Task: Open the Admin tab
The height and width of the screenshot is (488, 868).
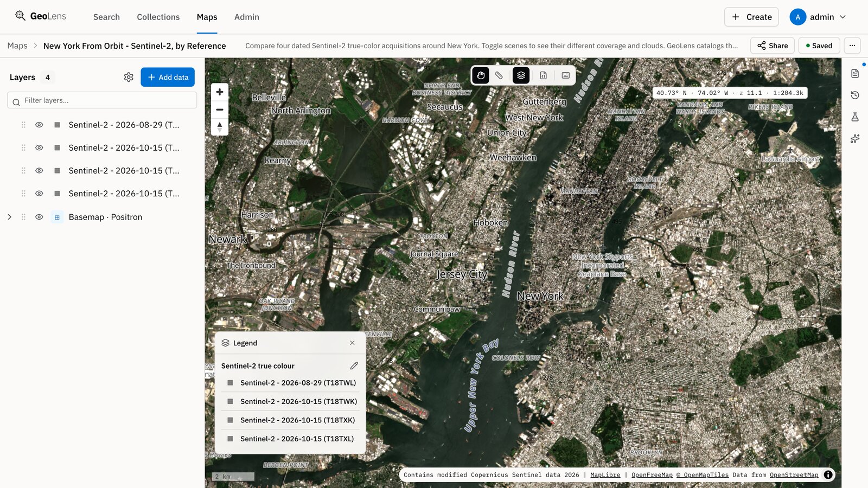Action: [x=247, y=17]
